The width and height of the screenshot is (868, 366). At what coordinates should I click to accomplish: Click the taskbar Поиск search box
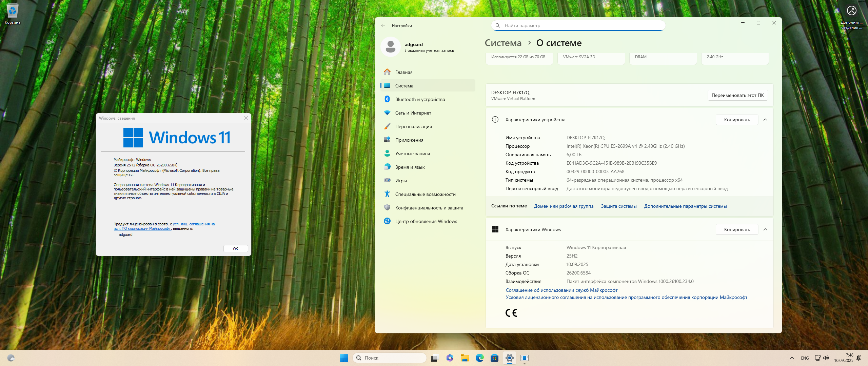click(x=389, y=358)
